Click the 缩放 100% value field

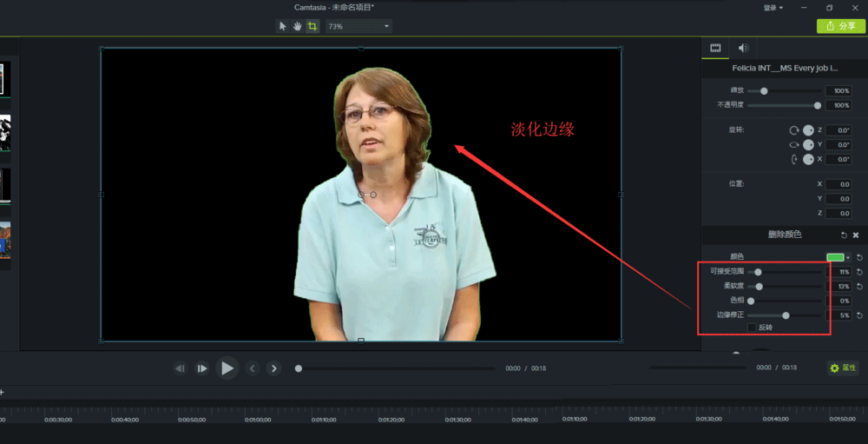coord(838,91)
